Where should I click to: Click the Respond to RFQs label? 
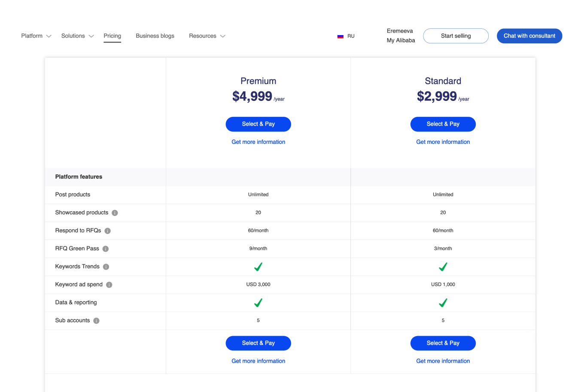click(x=78, y=231)
